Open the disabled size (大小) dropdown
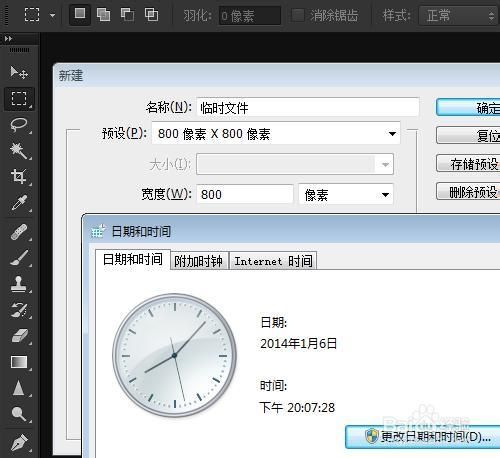 tap(295, 164)
